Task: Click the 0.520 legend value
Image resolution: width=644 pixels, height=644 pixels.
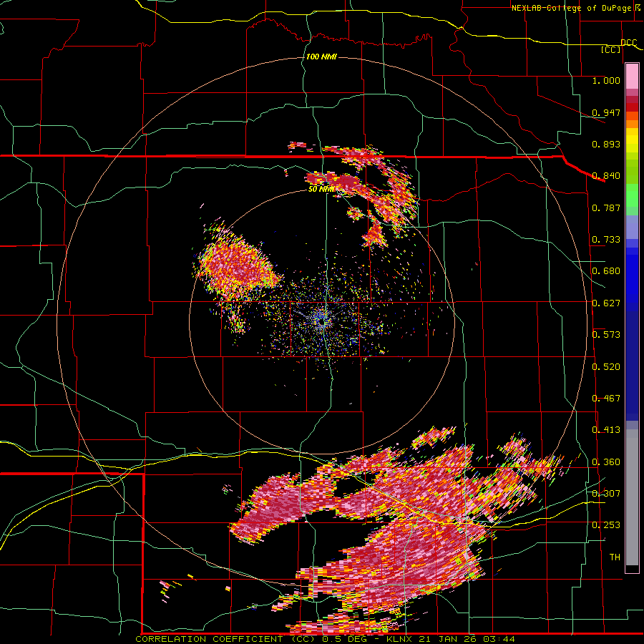Action: click(x=606, y=366)
